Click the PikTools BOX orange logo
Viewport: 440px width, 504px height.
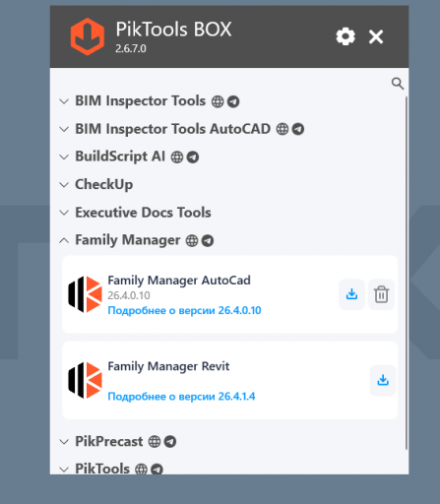click(x=88, y=36)
